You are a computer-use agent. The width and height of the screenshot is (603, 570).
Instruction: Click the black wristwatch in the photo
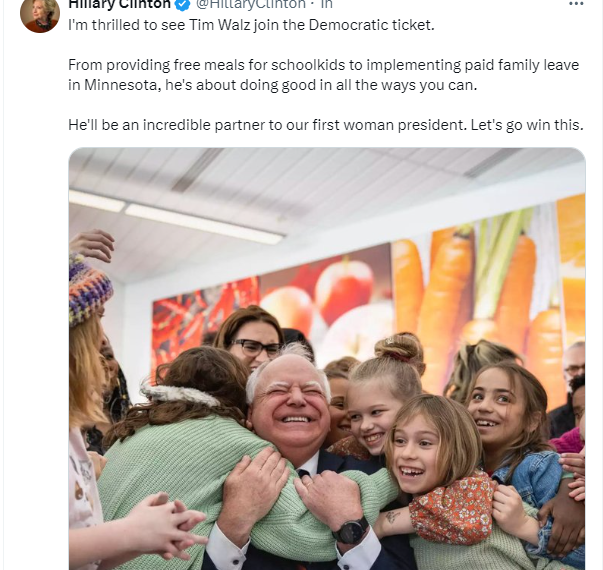(x=351, y=530)
